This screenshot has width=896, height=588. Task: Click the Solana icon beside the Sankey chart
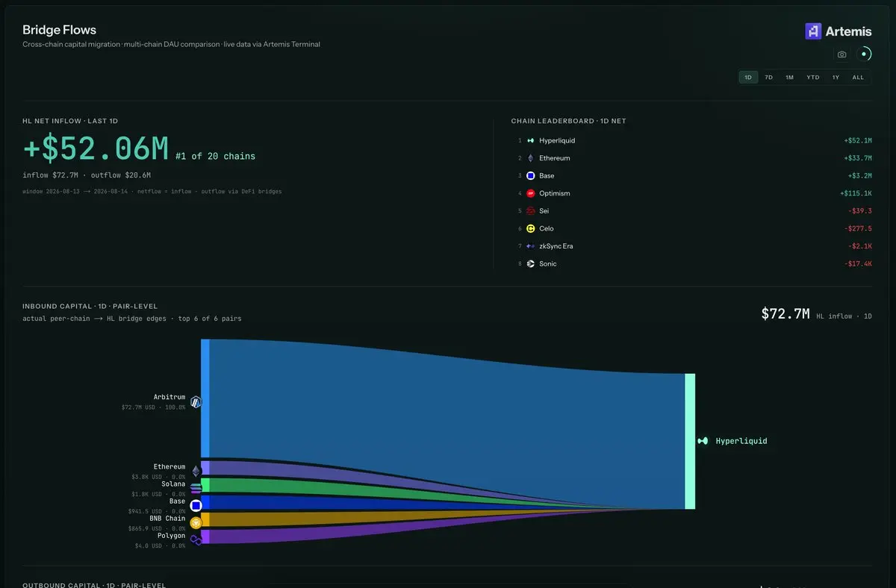click(x=196, y=488)
